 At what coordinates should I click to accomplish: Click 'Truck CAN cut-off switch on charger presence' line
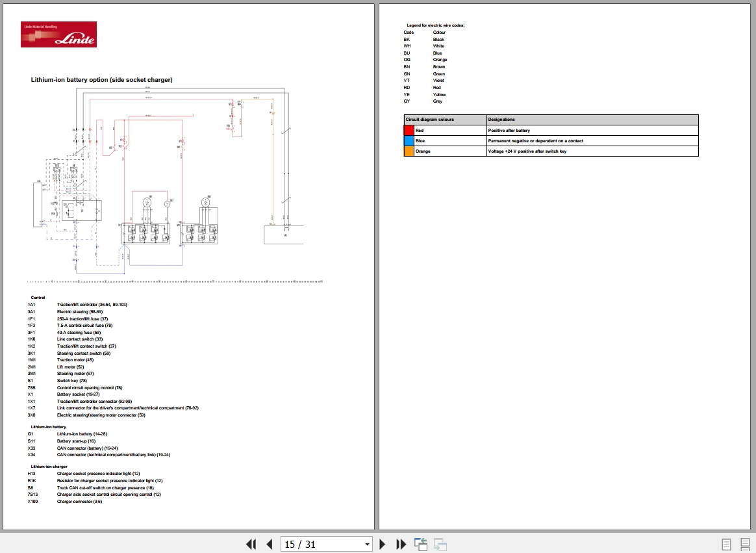pos(105,488)
